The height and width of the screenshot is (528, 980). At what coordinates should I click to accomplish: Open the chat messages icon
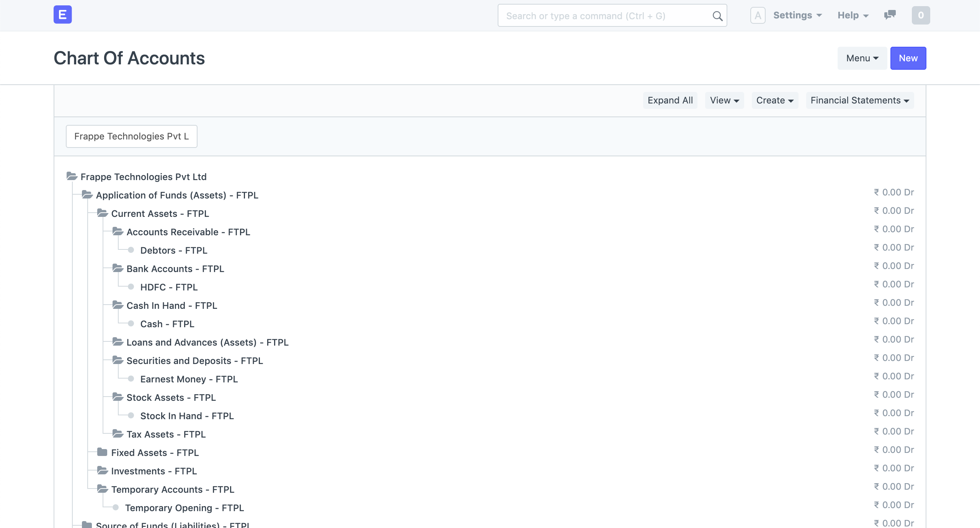click(890, 15)
